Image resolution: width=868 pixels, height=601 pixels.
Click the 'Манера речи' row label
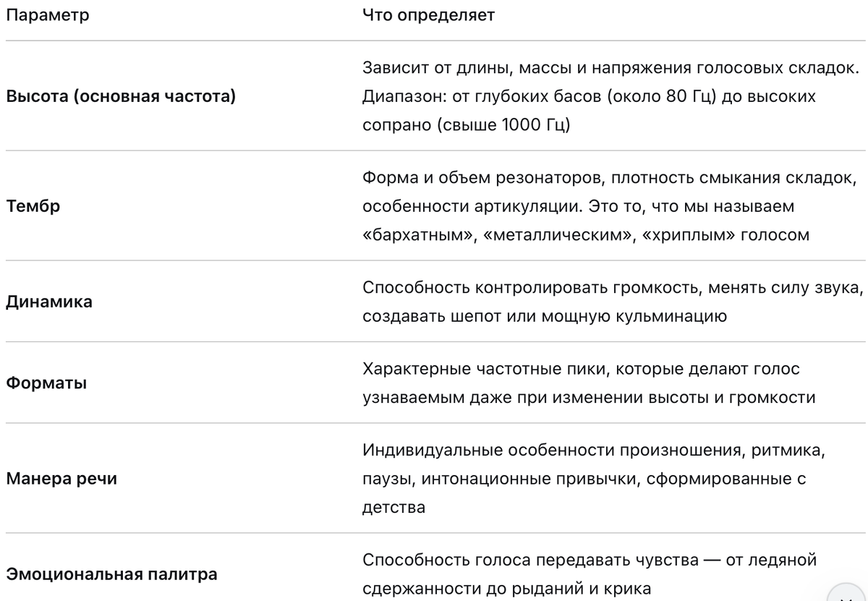61,479
